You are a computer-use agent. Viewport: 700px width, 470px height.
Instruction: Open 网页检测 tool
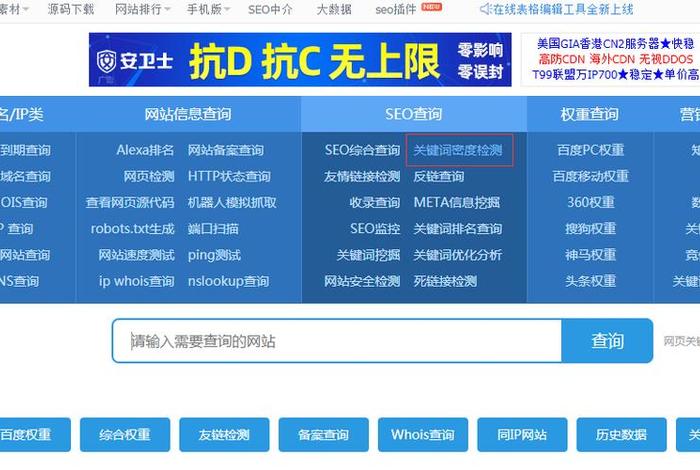pyautogui.click(x=149, y=176)
